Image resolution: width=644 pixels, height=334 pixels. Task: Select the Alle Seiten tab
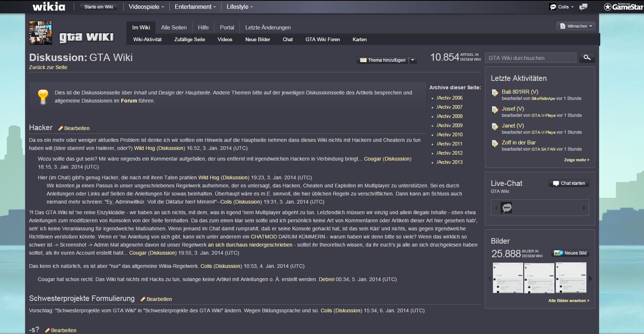(x=174, y=27)
